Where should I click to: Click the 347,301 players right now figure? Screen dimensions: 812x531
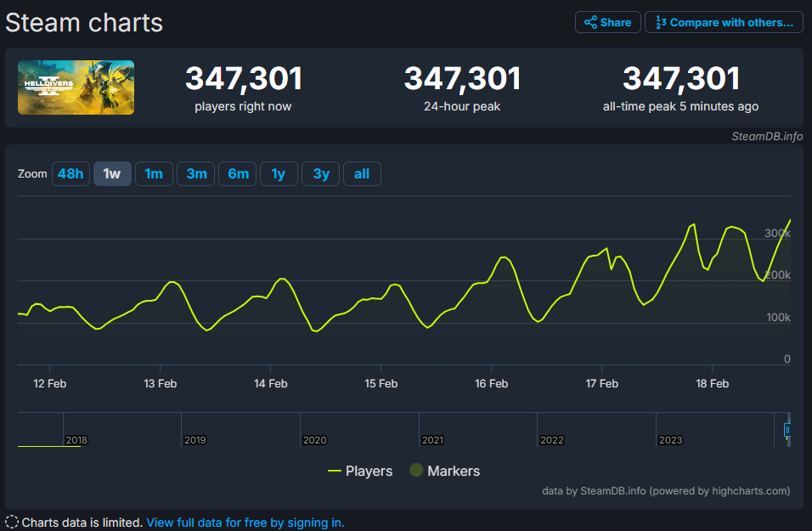tap(244, 78)
